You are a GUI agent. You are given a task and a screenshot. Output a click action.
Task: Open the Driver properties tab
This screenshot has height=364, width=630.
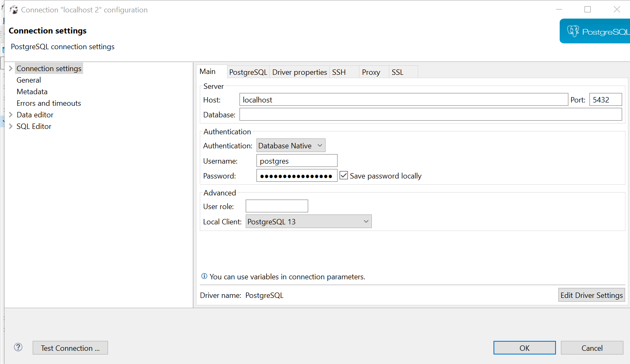[x=299, y=71]
